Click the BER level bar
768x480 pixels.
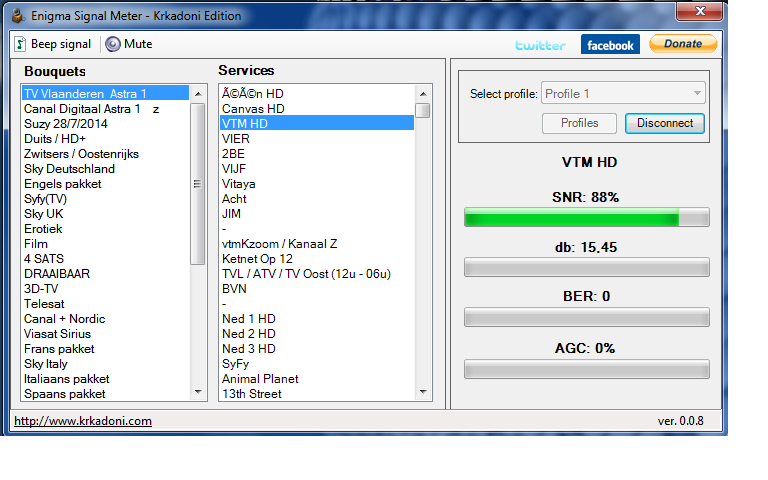pyautogui.click(x=586, y=317)
